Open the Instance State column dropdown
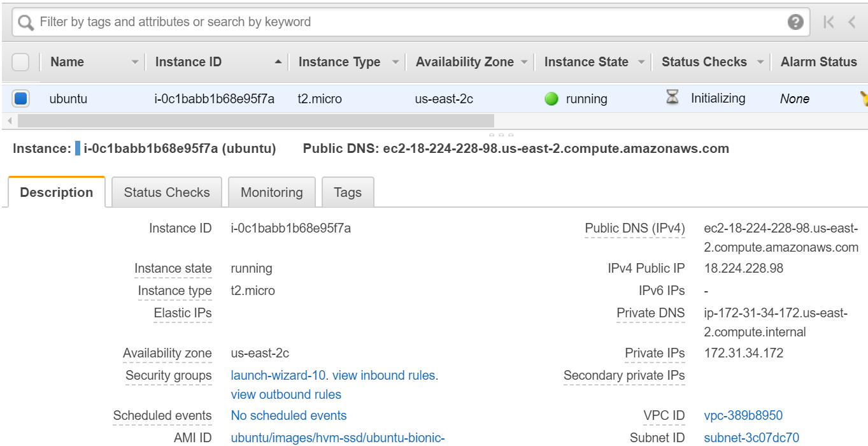 [x=641, y=62]
